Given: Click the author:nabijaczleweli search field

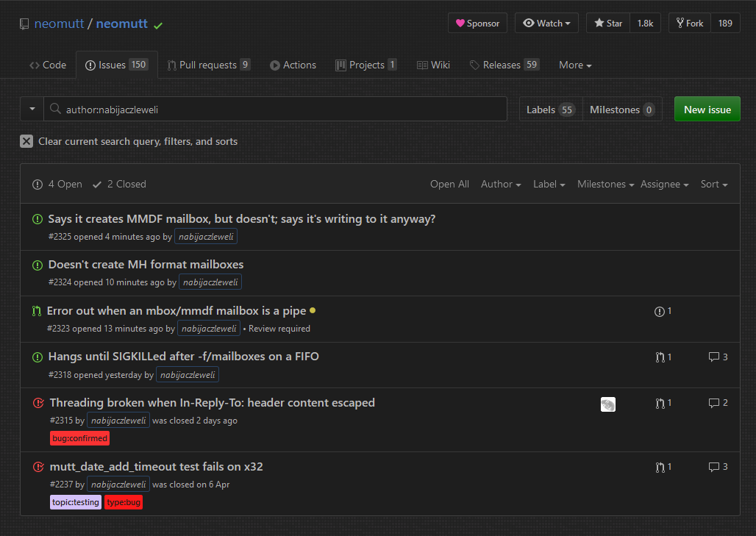Looking at the screenshot, I should click(x=279, y=110).
